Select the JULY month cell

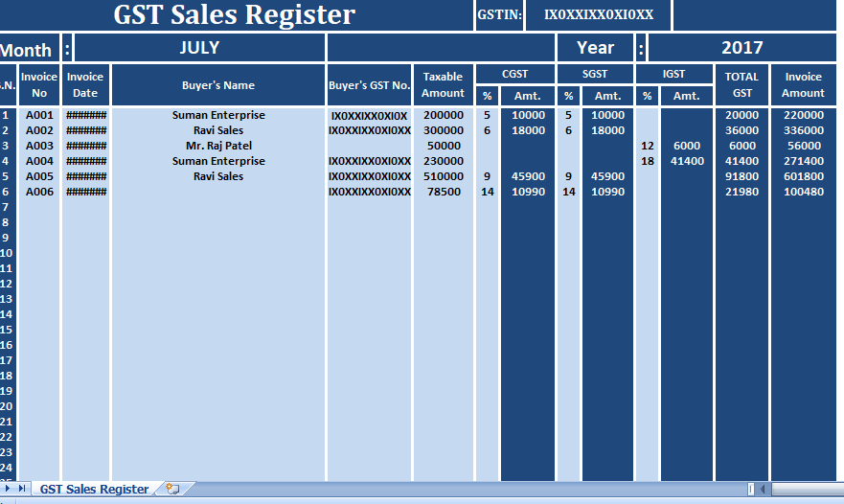click(x=199, y=48)
